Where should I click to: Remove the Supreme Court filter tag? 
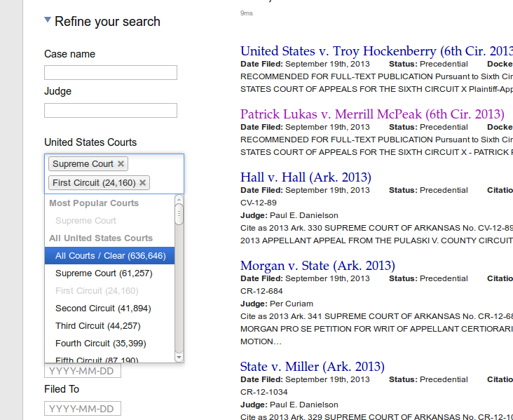(x=121, y=164)
